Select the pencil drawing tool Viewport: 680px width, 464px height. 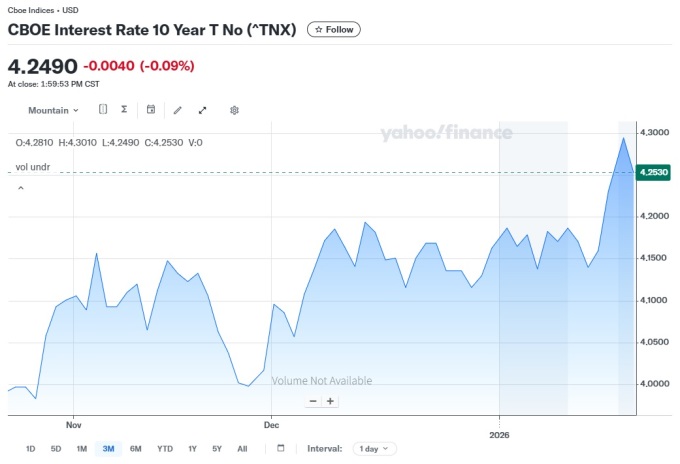click(178, 110)
